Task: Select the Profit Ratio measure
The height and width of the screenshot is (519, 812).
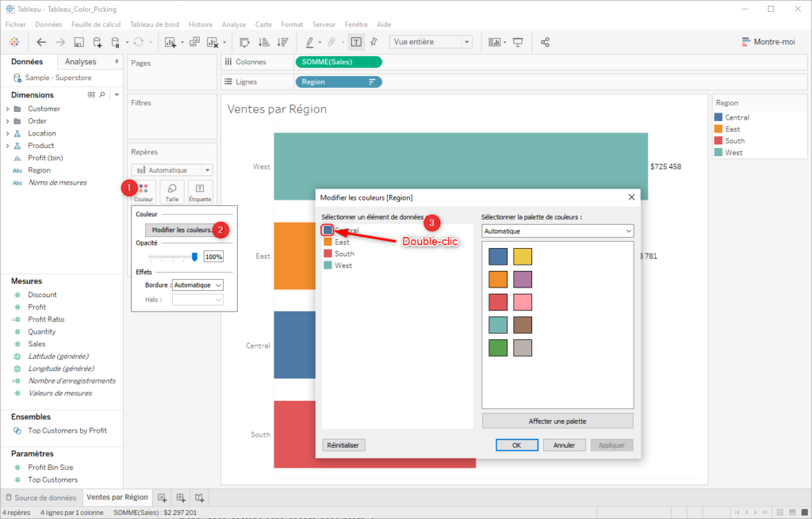Action: tap(46, 319)
